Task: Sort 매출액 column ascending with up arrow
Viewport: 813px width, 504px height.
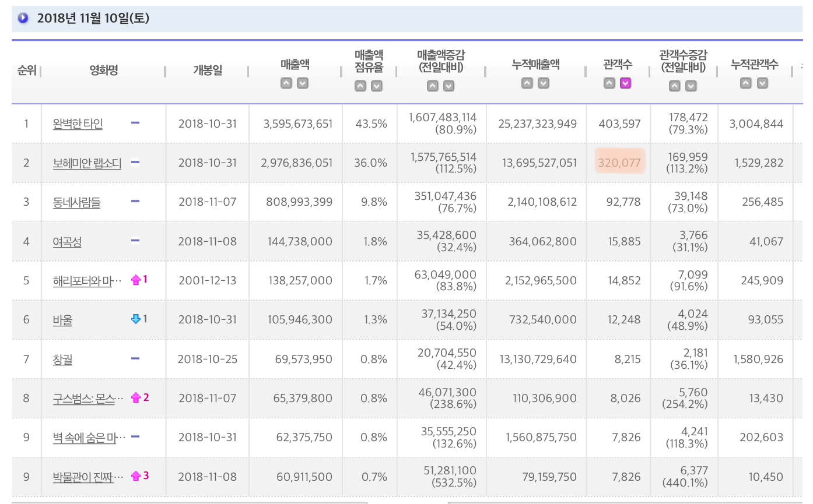Action: point(286,83)
